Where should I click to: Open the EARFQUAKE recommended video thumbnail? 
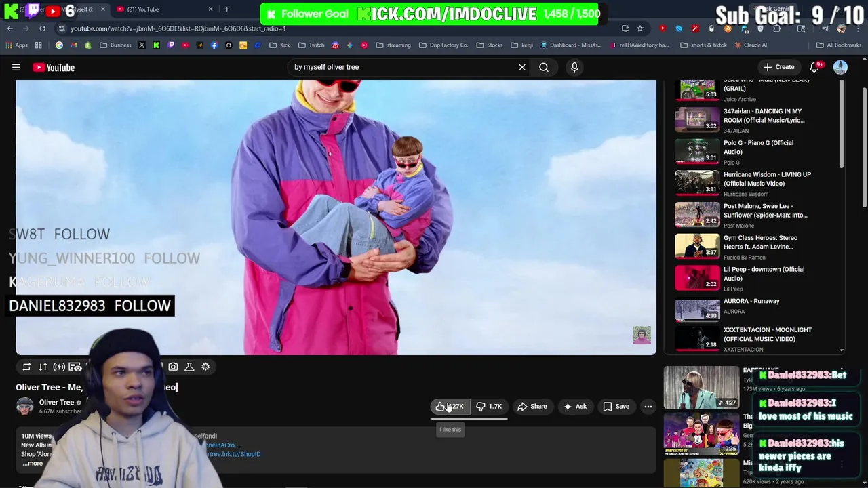click(701, 387)
